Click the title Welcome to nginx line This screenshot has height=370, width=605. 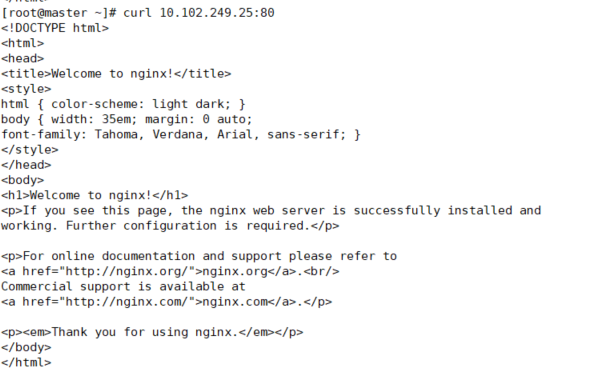(116, 74)
